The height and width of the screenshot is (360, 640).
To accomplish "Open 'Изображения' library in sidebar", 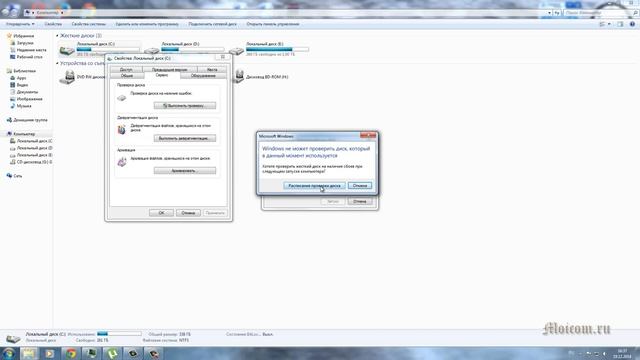I will pyautogui.click(x=29, y=99).
